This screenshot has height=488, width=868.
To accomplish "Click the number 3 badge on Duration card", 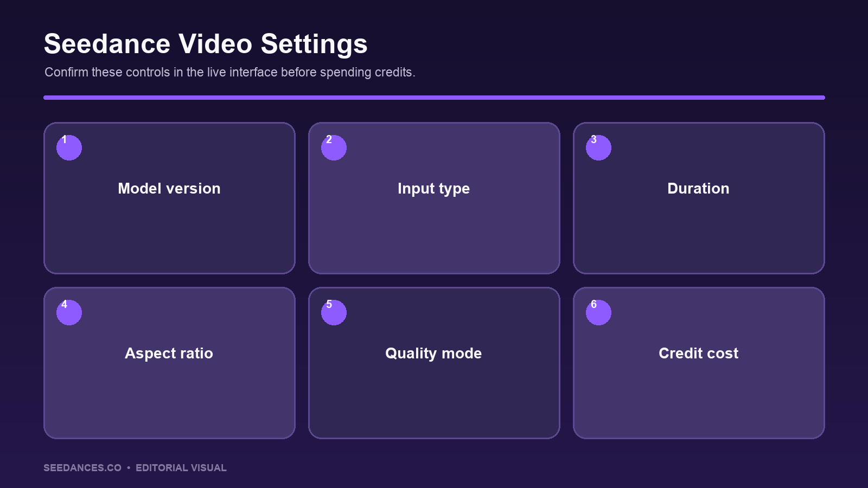I will pos(598,147).
